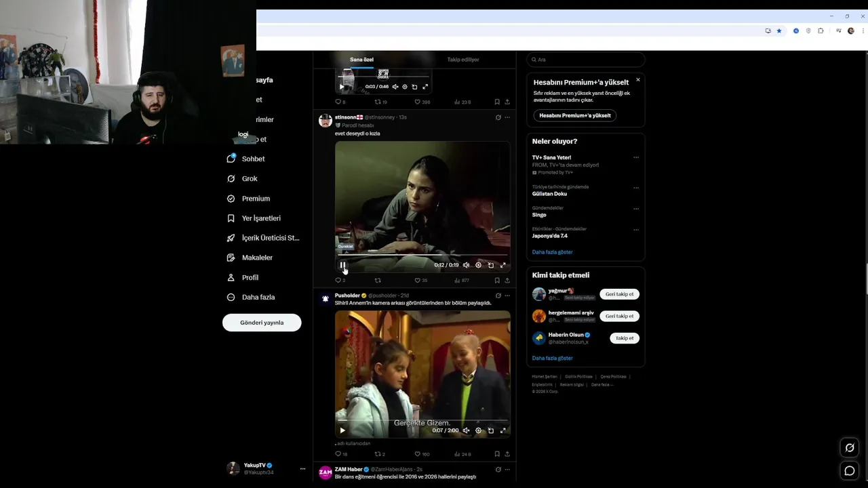Repost the stinsonn post

(x=378, y=281)
